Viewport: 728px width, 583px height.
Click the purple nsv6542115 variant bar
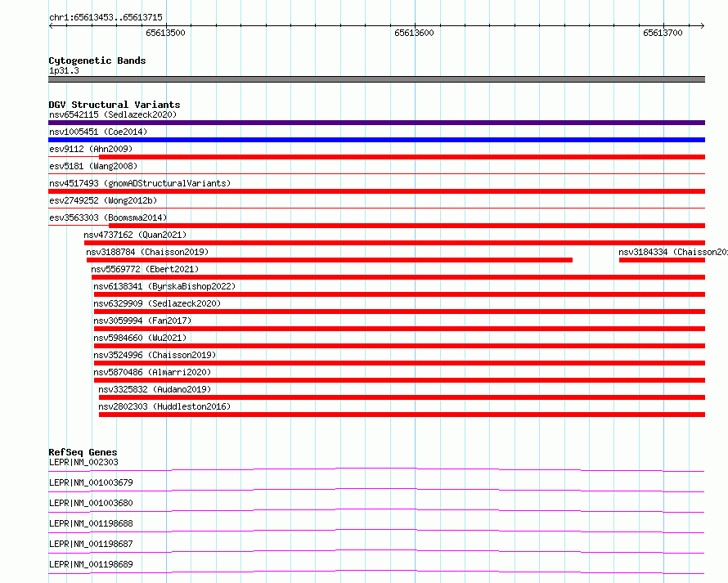pyautogui.click(x=376, y=123)
